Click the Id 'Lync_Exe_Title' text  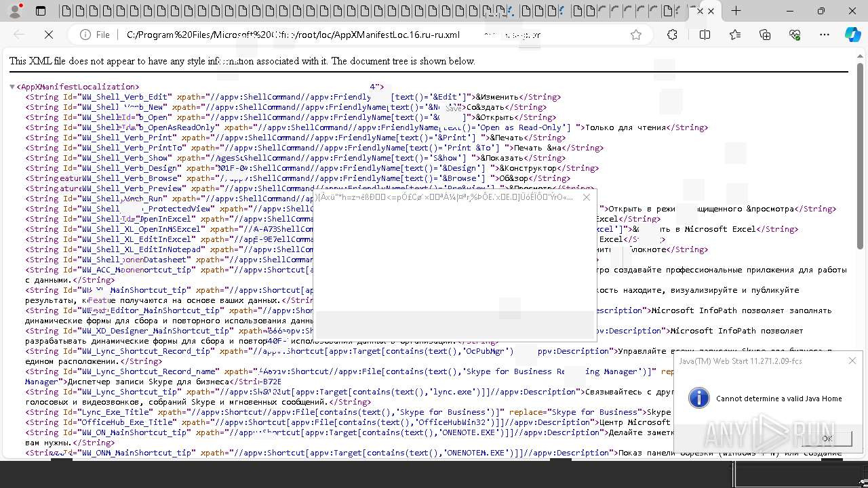coord(115,412)
